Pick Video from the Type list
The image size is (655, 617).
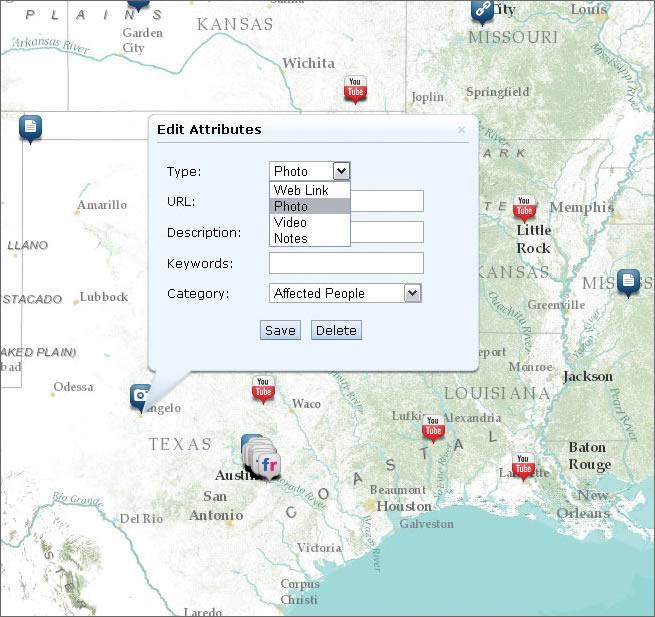pyautogui.click(x=310, y=222)
